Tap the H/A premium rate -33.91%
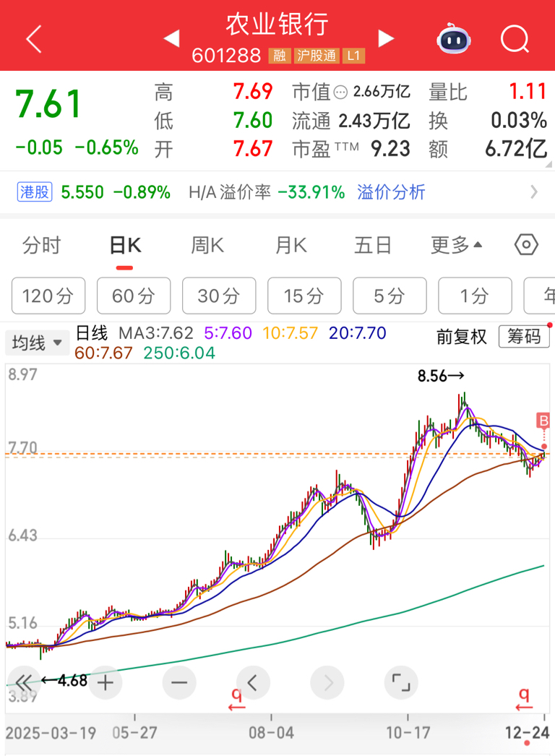This screenshot has width=555, height=756. 311,192
